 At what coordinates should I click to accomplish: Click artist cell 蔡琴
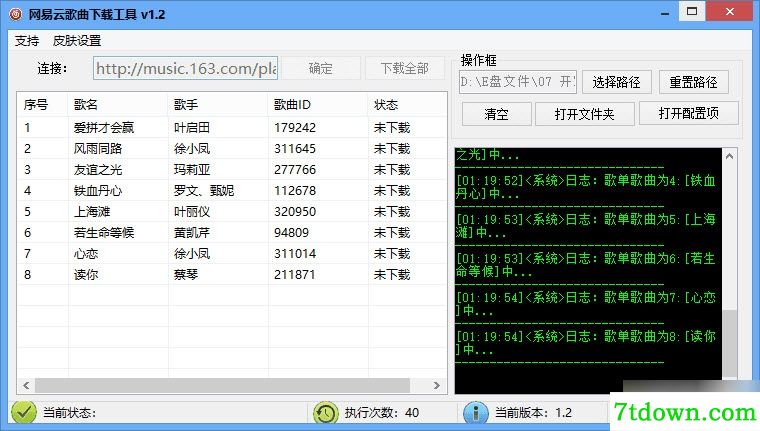tap(186, 274)
